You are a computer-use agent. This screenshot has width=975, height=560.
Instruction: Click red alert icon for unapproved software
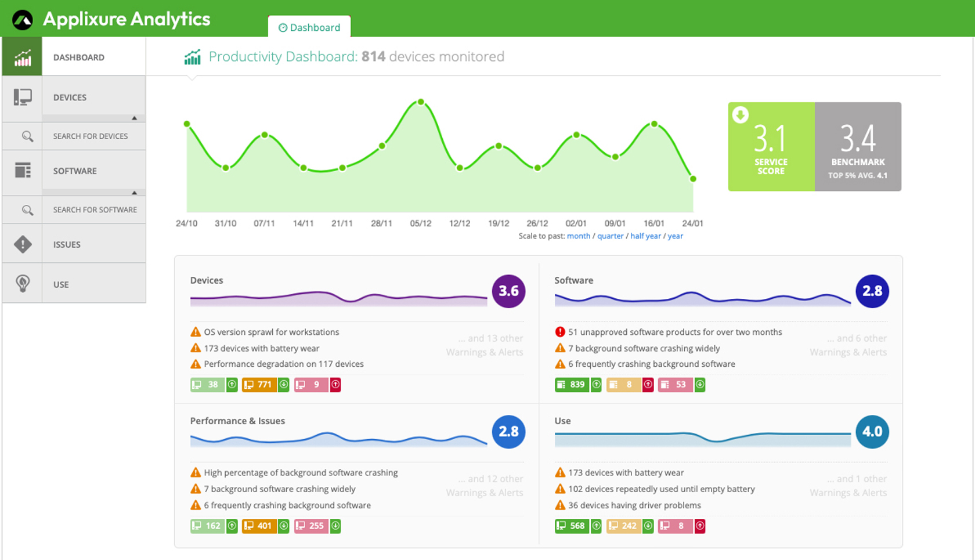560,332
